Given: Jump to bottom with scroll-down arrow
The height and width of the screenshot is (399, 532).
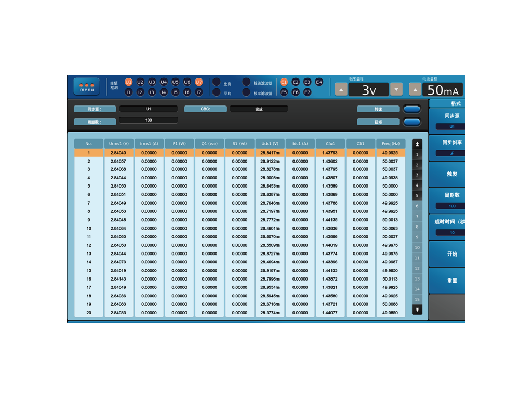Looking at the screenshot, I should [417, 310].
